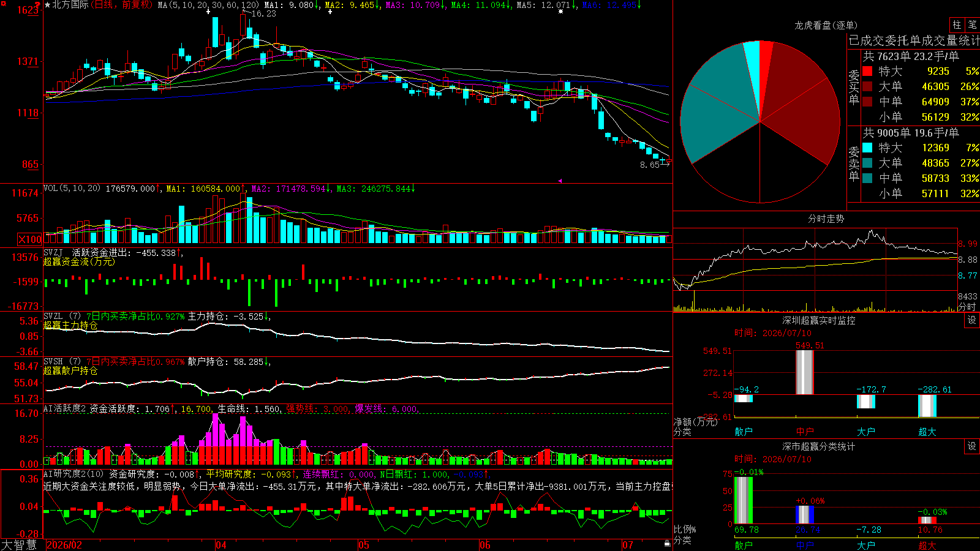Click the 龙虎看盘(逐单) title

(x=826, y=25)
